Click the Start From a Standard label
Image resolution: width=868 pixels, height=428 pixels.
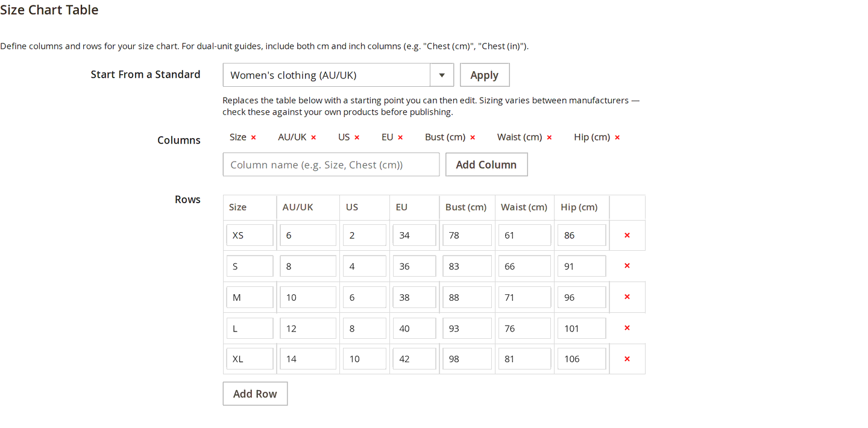tap(145, 74)
